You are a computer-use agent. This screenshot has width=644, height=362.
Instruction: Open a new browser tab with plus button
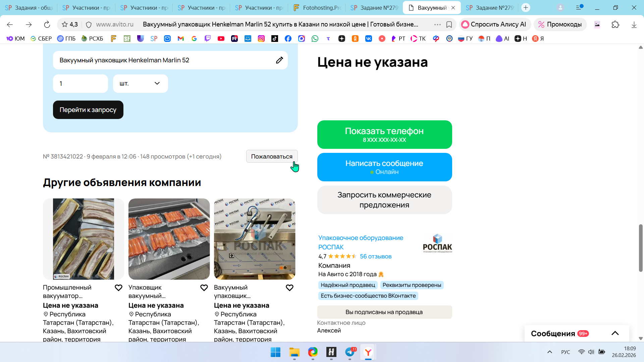[x=526, y=8]
